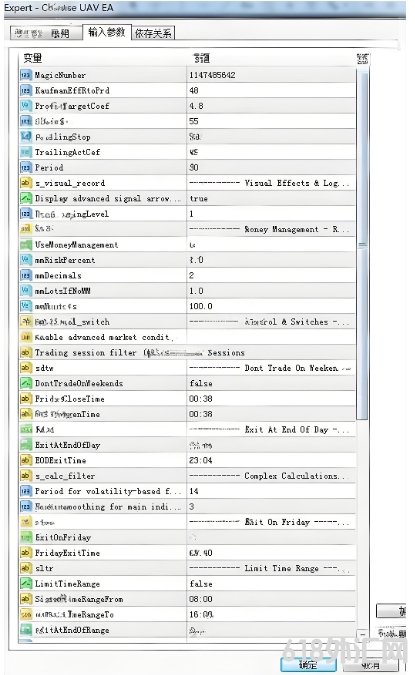This screenshot has width=415, height=675.
Task: Click the KaufmanEffRtoPrd integer icon
Action: (26, 90)
